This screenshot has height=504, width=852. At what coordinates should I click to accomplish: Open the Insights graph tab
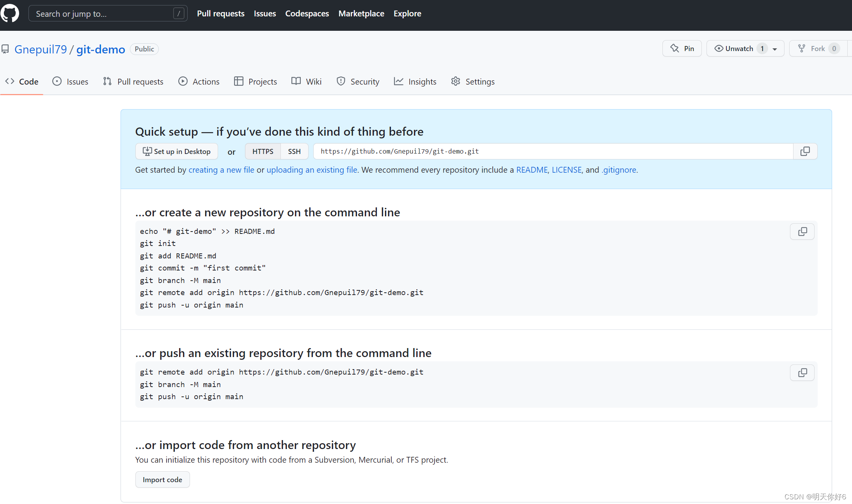tap(415, 81)
